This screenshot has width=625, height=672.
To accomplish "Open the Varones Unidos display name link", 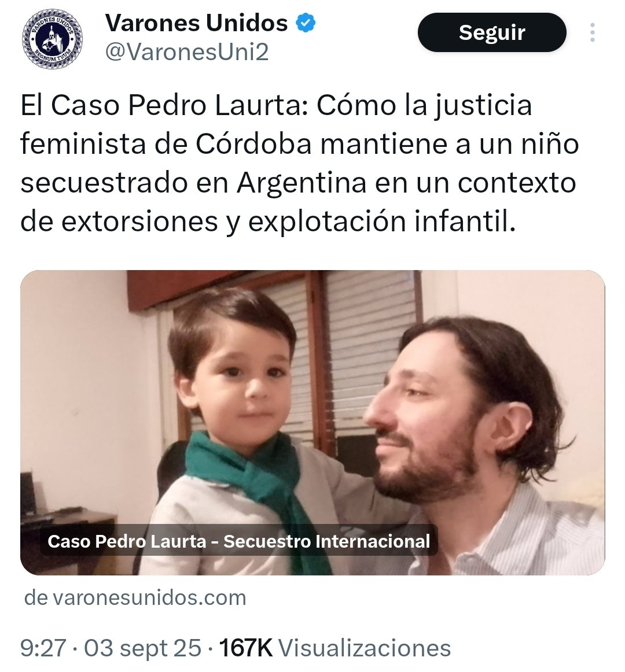I will [196, 23].
